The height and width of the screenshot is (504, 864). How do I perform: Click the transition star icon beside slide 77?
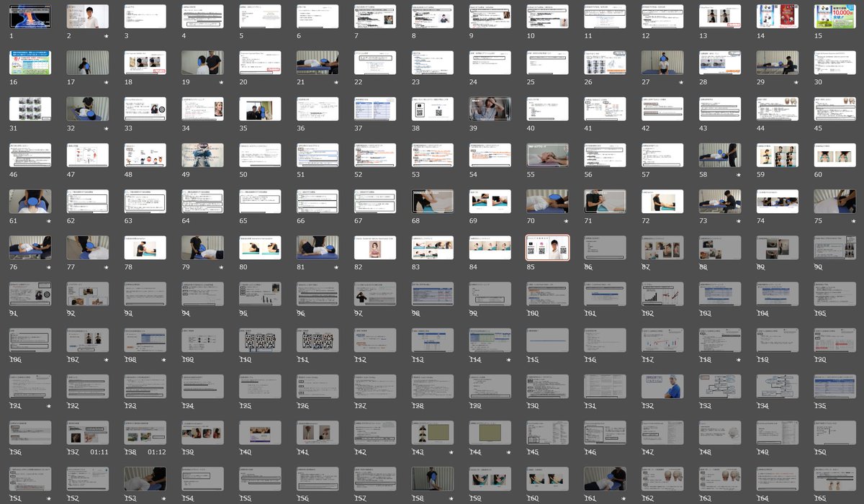pyautogui.click(x=107, y=266)
